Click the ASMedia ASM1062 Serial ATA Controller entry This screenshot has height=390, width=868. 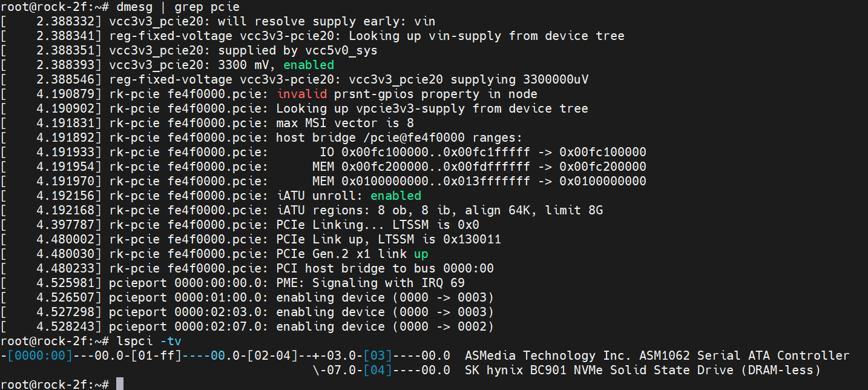pyautogui.click(x=657, y=355)
